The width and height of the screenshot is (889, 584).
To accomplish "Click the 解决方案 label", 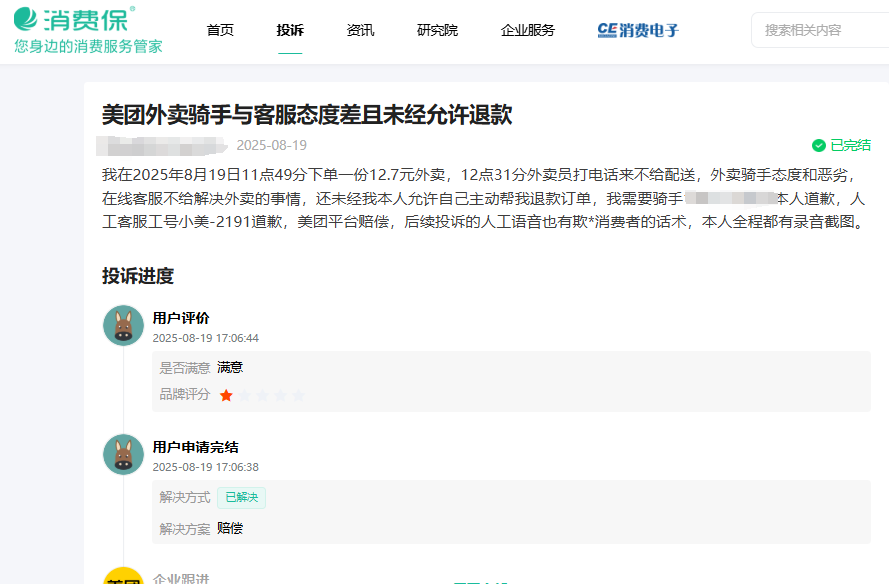I will 185,529.
